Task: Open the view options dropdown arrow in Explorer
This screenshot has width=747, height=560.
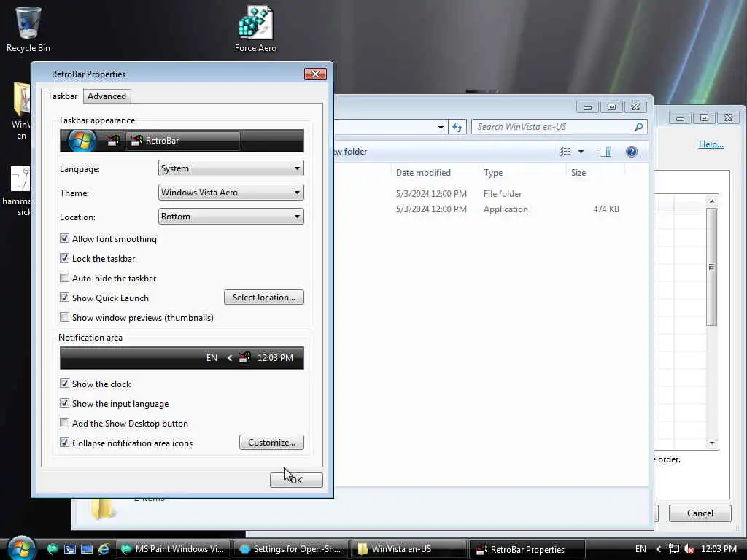Action: point(581,152)
